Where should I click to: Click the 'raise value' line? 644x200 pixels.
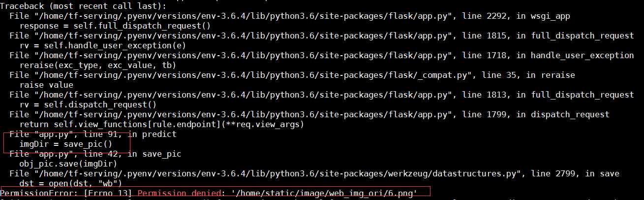(x=46, y=85)
